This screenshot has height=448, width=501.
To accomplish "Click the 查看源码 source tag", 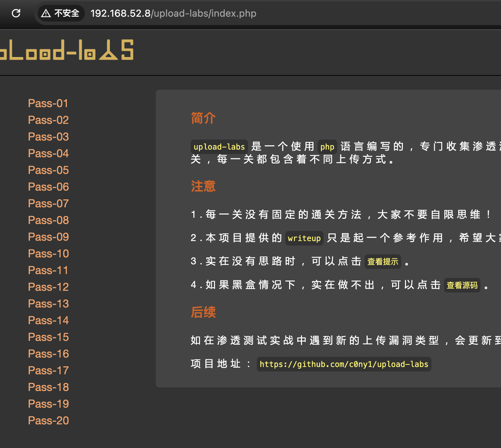I will pyautogui.click(x=462, y=285).
